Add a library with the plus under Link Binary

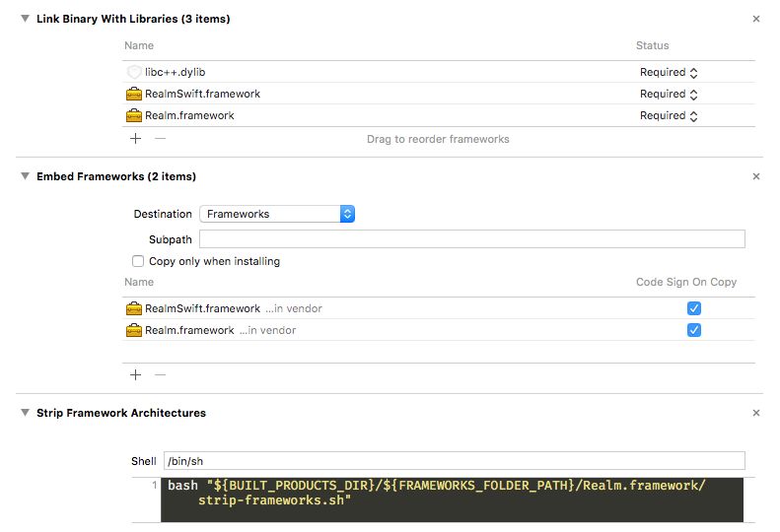coord(135,138)
